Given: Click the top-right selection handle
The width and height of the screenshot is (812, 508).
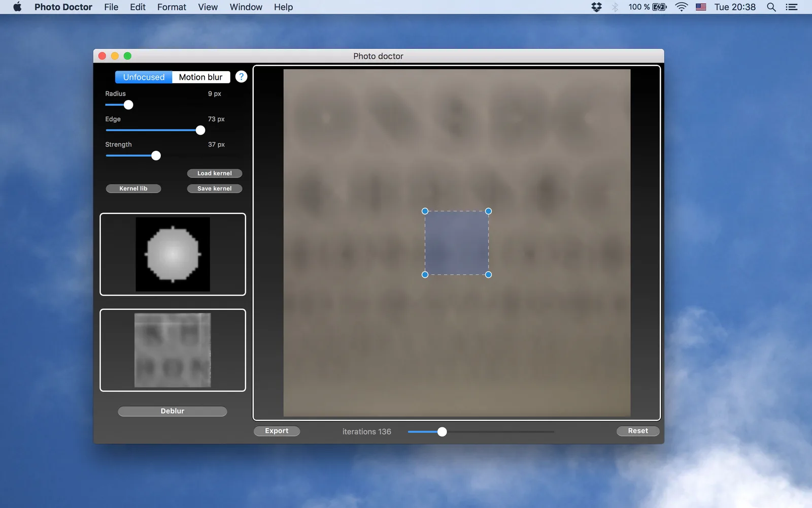Looking at the screenshot, I should point(488,211).
